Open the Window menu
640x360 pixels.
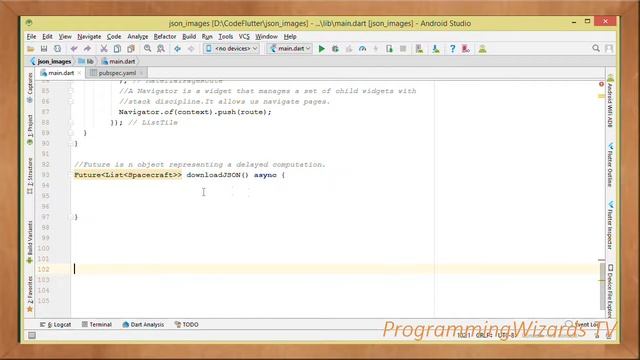266,36
